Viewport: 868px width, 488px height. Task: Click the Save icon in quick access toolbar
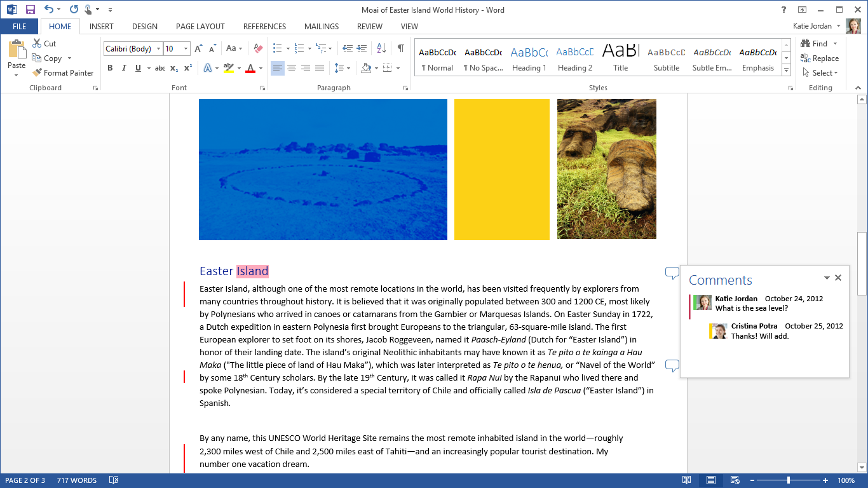click(x=30, y=10)
